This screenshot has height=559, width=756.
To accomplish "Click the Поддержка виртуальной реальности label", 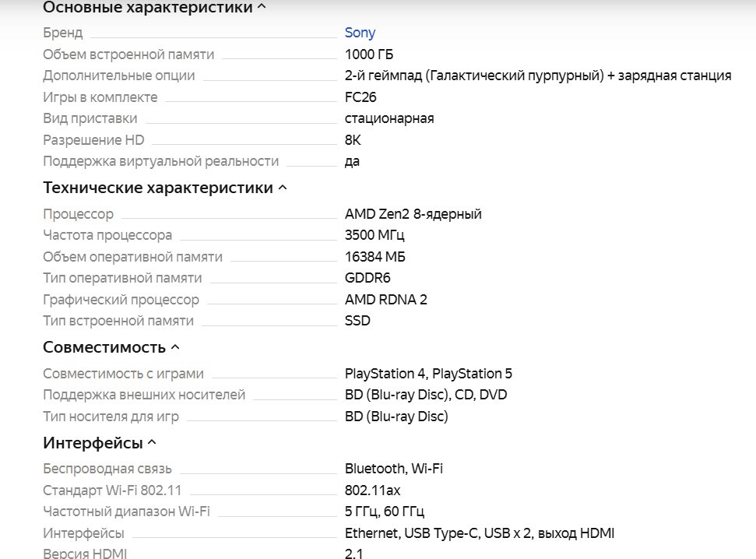I will coord(160,161).
